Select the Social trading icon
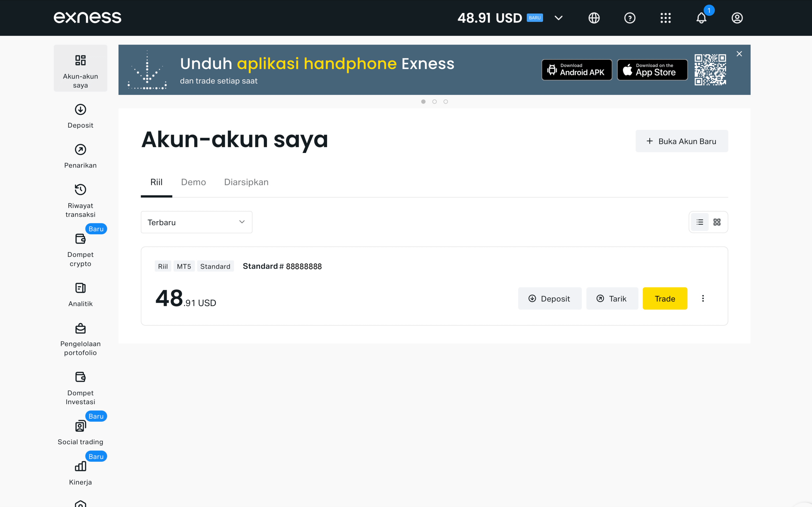812x507 pixels. pos(80,426)
